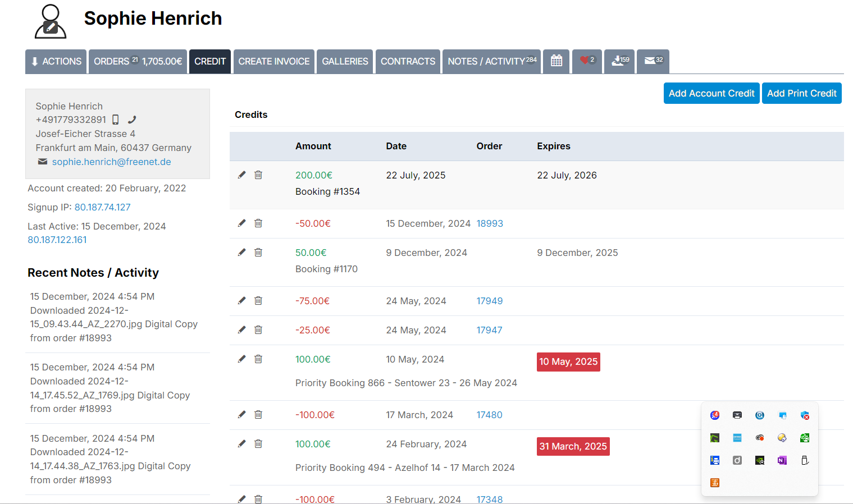The height and width of the screenshot is (504, 853).
Task: Edit the -75.00€ credit entry
Action: [242, 301]
